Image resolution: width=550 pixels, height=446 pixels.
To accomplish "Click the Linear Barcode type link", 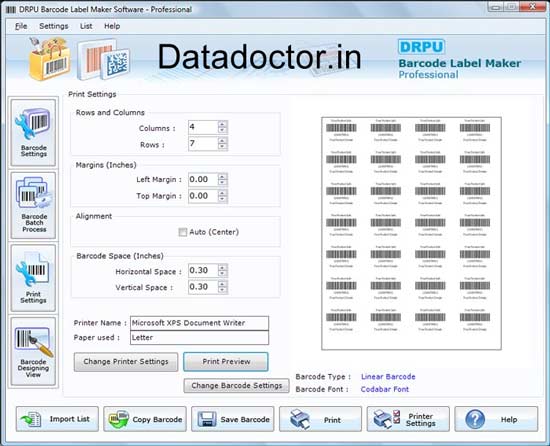I will click(388, 377).
